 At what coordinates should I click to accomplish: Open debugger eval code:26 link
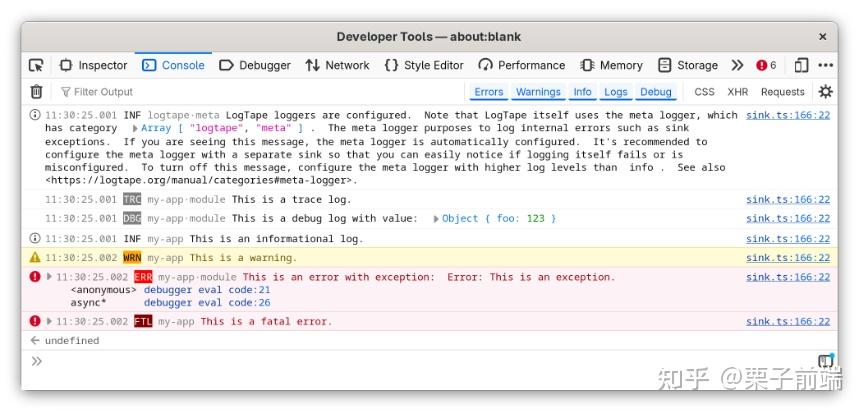coord(207,303)
